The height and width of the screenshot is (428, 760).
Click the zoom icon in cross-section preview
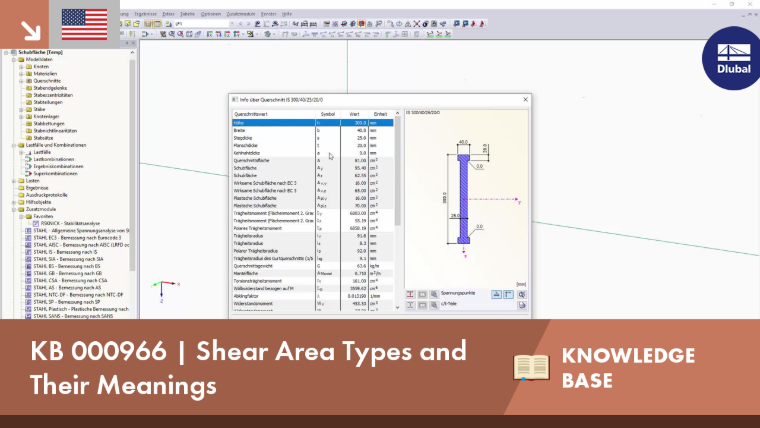522,294
